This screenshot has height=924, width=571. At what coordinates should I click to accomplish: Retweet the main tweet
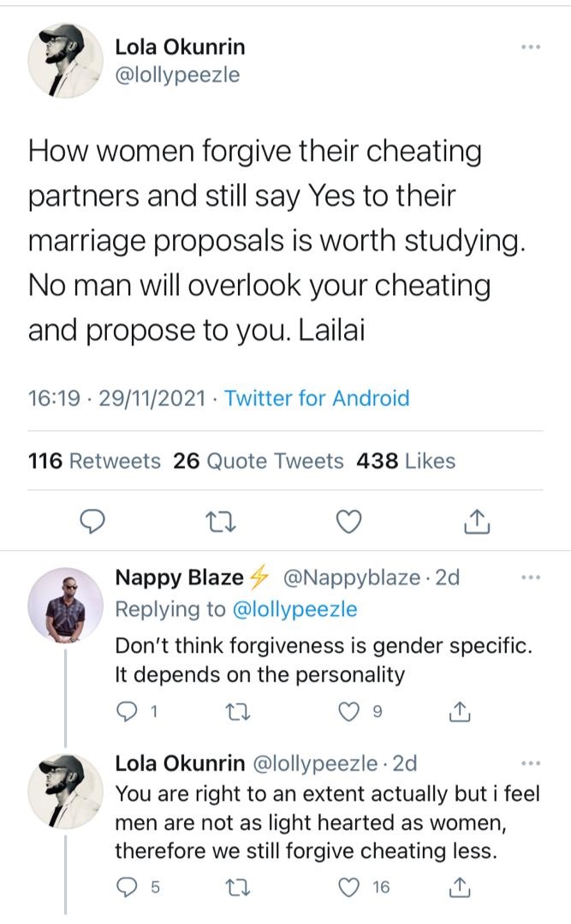[220, 520]
